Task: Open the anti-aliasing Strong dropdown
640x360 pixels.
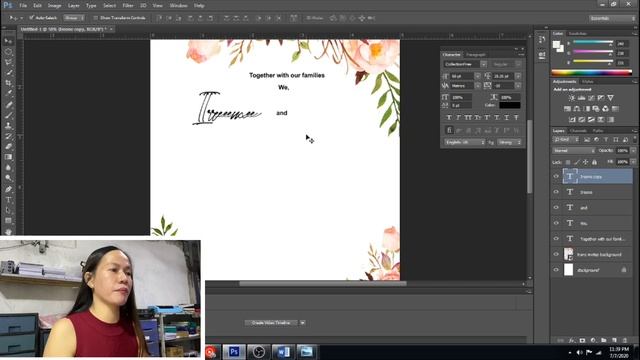Action: 509,142
